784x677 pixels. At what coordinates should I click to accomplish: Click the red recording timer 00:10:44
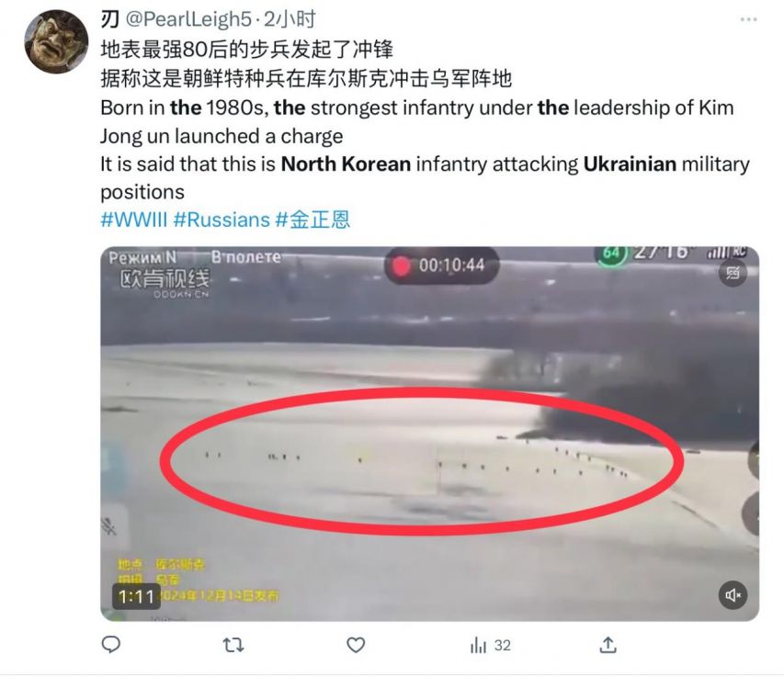(441, 265)
